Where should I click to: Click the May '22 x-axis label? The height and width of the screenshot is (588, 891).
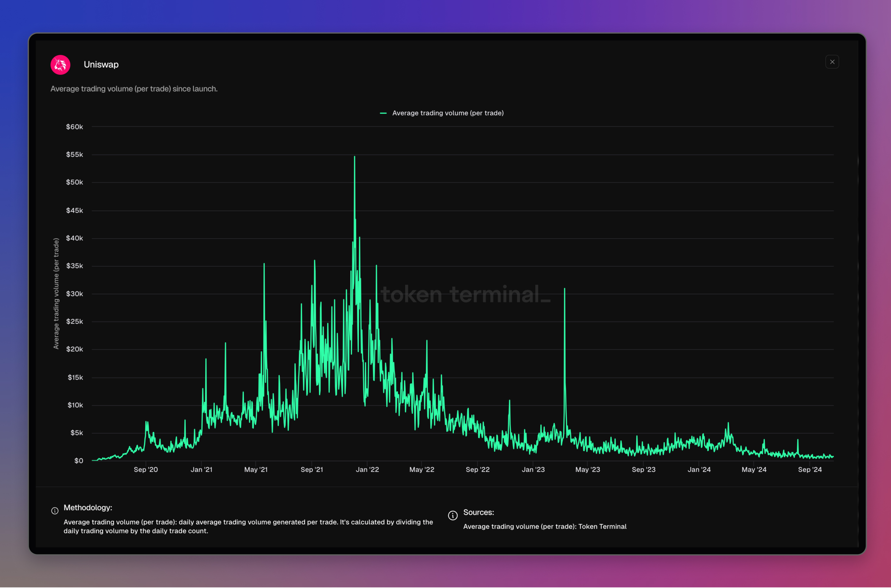pyautogui.click(x=422, y=469)
